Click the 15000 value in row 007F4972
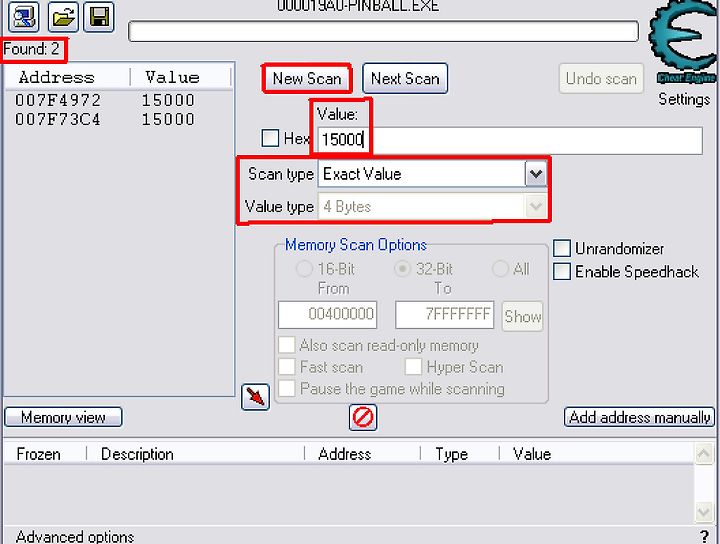This screenshot has height=544, width=720. 168,100
